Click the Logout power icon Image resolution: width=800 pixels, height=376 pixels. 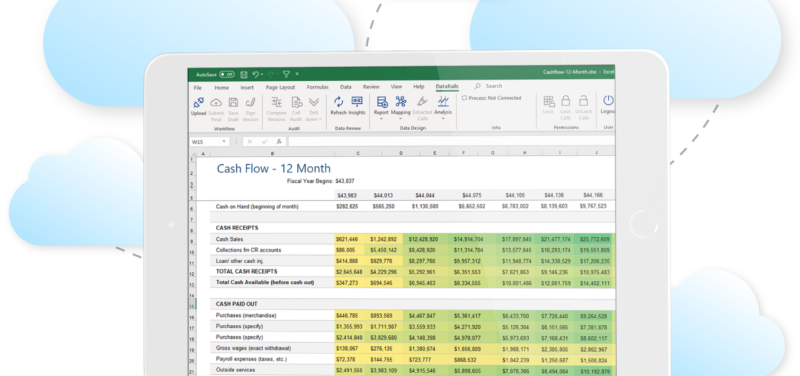[x=608, y=100]
